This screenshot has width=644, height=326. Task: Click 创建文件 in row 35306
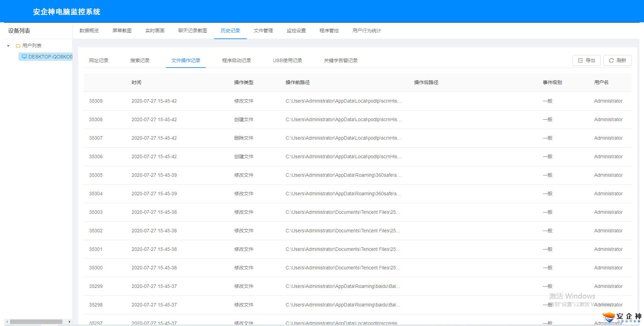click(x=244, y=156)
